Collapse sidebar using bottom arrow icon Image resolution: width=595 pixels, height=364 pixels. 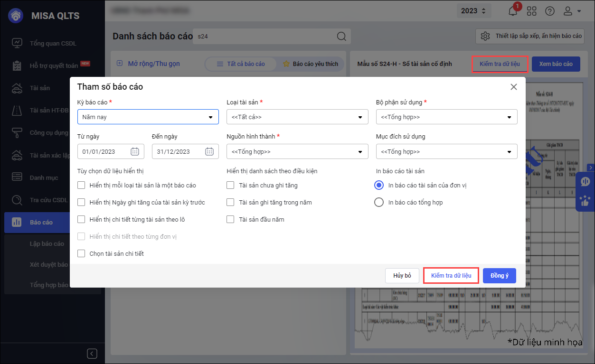pyautogui.click(x=93, y=354)
